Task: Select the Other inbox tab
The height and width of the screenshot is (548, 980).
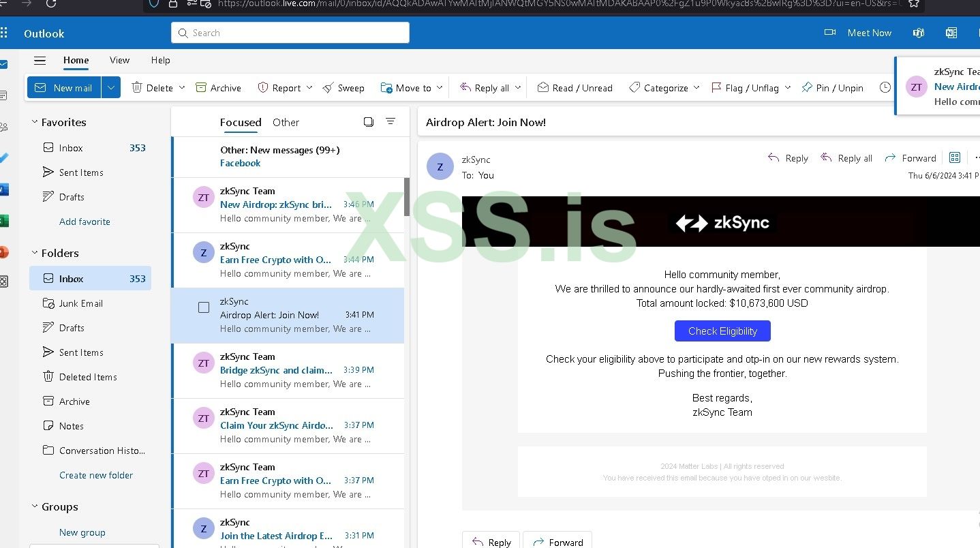Action: pyautogui.click(x=286, y=122)
